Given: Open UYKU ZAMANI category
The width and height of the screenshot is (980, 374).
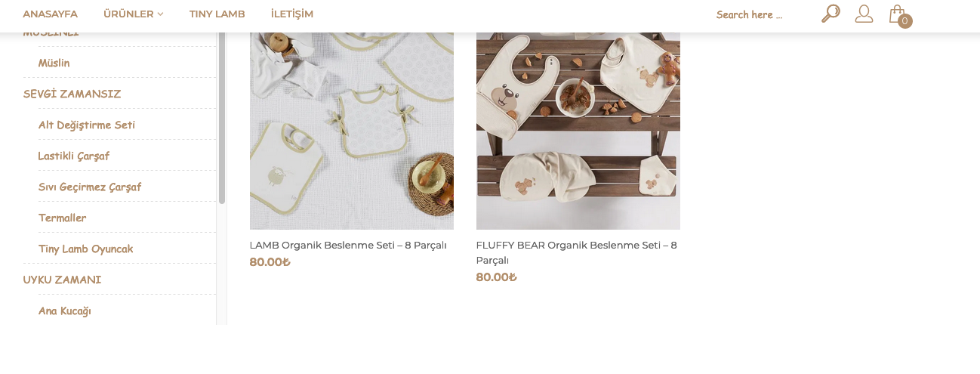Looking at the screenshot, I should click(62, 280).
